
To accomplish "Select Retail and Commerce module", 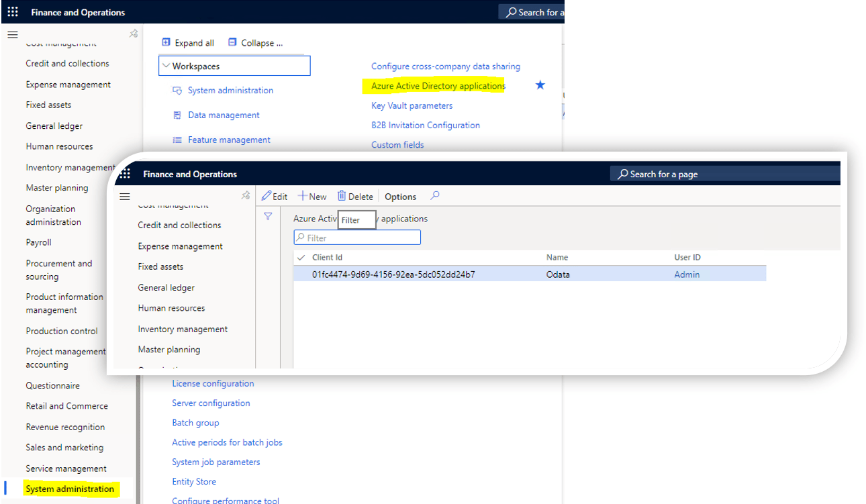I will (66, 405).
